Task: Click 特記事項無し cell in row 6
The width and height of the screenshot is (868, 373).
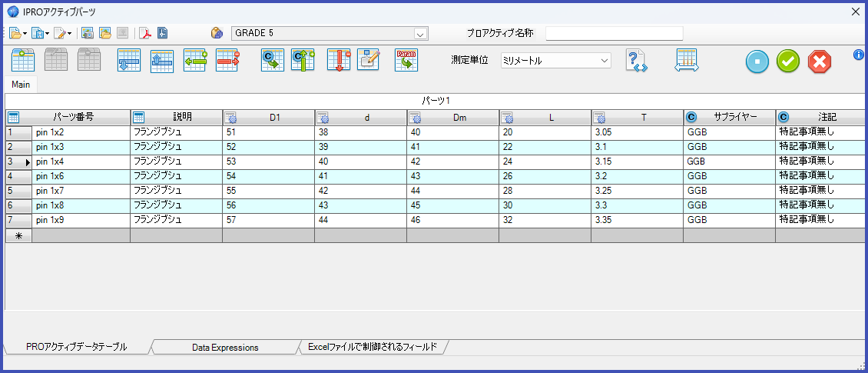Action: [x=820, y=205]
